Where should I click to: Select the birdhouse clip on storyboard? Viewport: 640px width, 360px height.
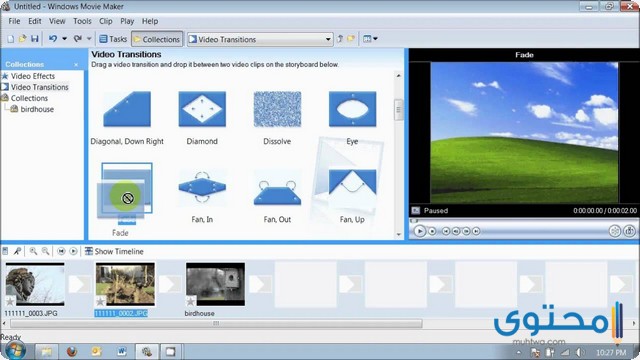click(216, 284)
